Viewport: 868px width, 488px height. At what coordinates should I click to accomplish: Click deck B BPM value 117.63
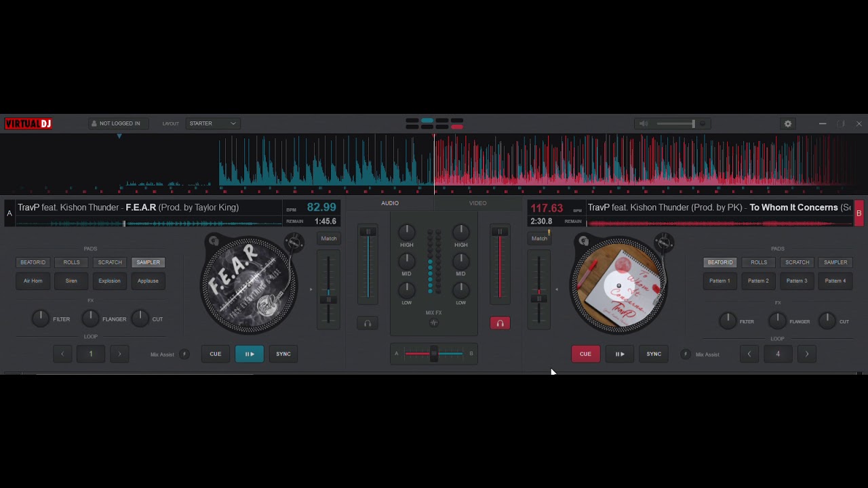coord(547,208)
